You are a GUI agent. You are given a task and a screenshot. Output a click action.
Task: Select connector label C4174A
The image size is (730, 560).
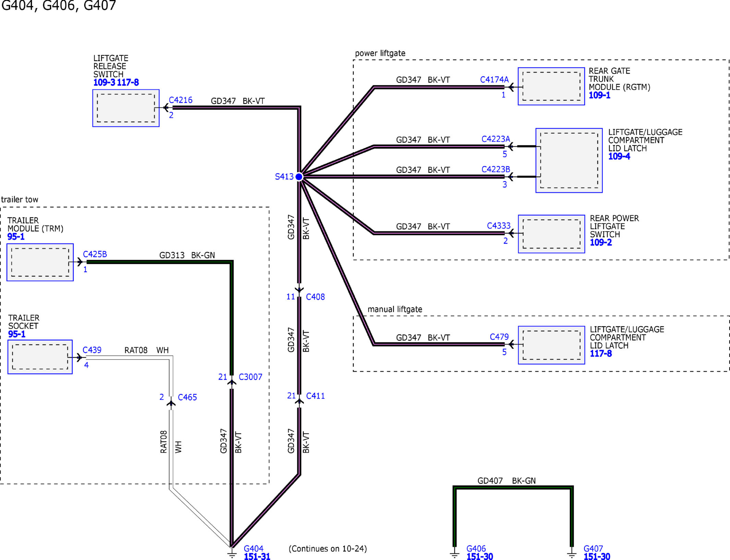[x=494, y=80]
